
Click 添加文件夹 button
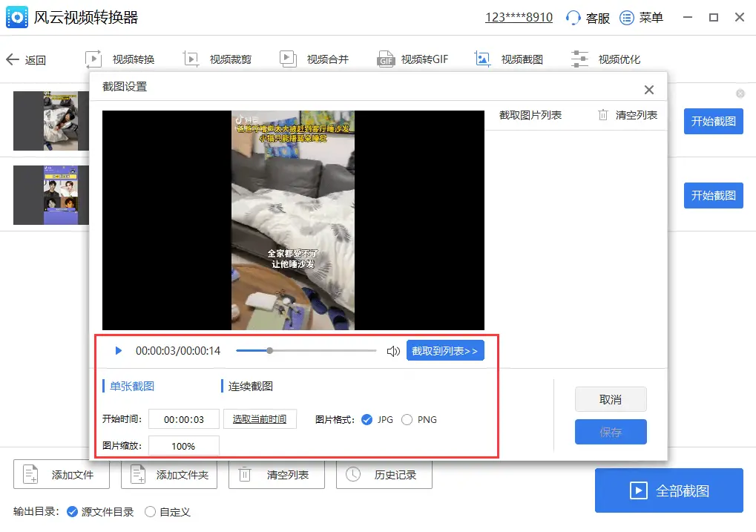[x=168, y=475]
